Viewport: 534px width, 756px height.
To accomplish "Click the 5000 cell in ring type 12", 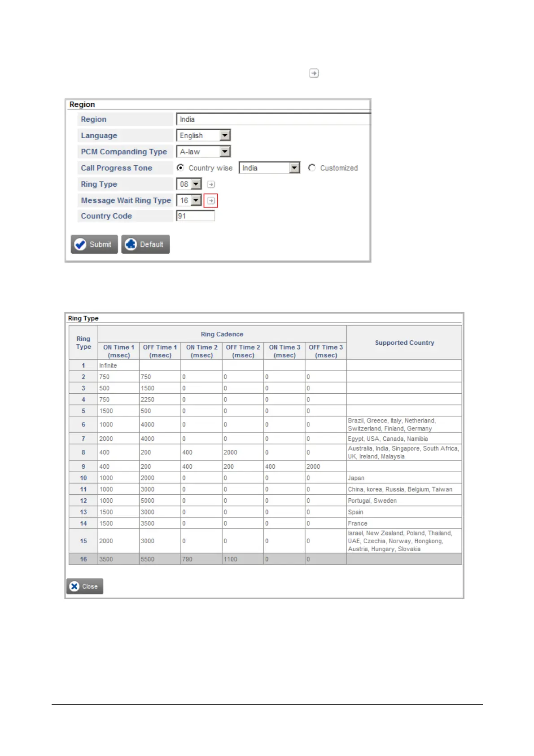I will pyautogui.click(x=160, y=501).
